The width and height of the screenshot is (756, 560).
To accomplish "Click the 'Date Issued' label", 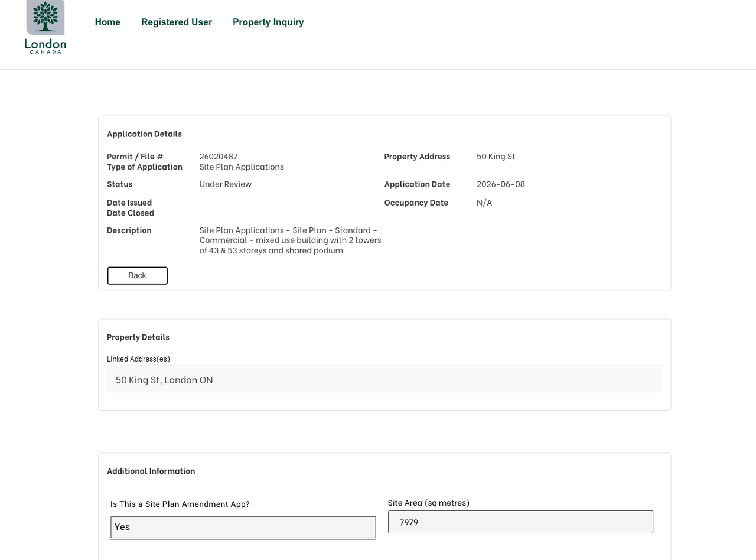I will (129, 203).
